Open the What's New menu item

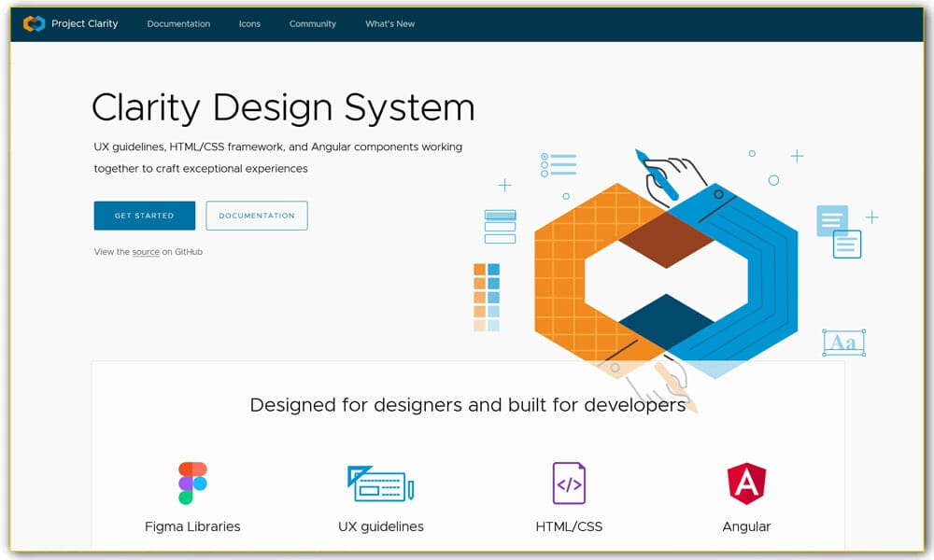tap(389, 24)
